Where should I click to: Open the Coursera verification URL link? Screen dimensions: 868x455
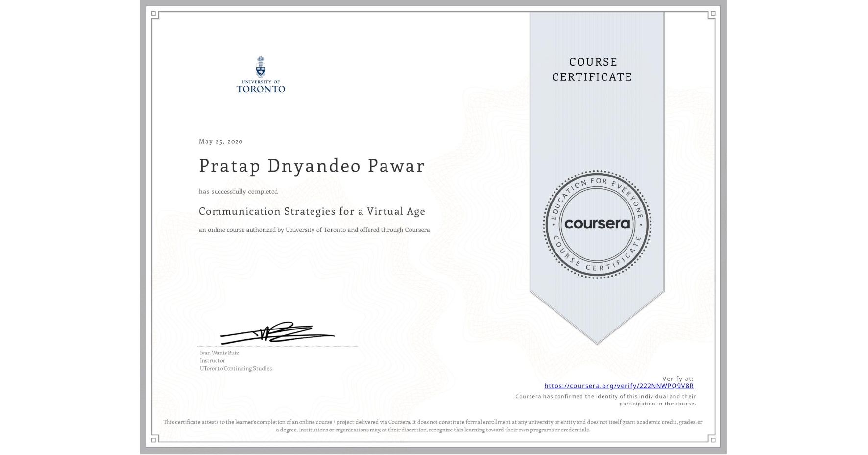point(619,386)
